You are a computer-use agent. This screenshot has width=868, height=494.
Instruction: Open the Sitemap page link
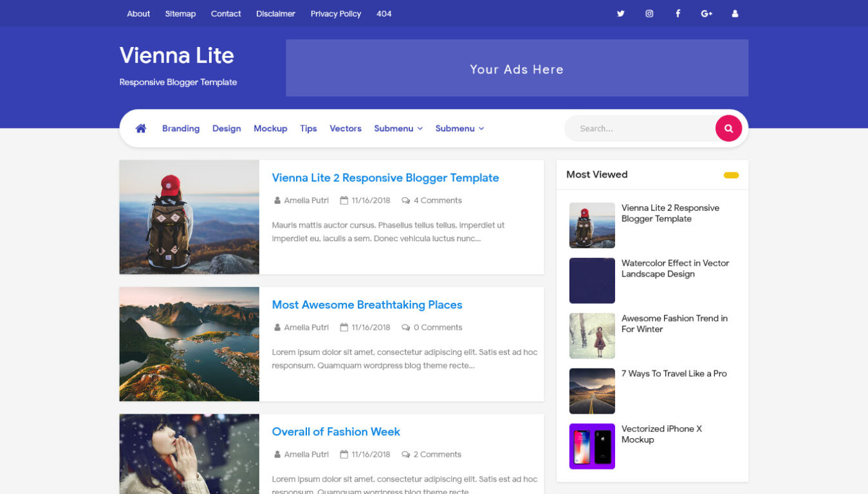coord(180,14)
